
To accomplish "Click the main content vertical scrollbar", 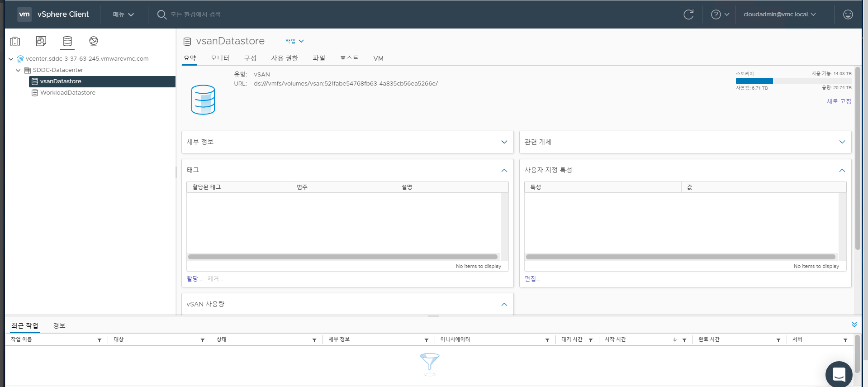I will tap(858, 158).
